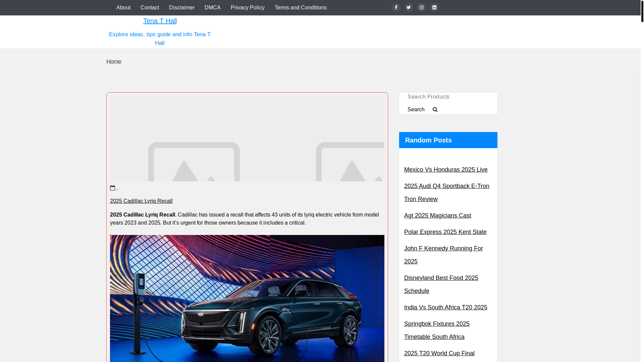Viewport: 644px width, 362px height.
Task: Open the Instagram social icon
Action: tap(422, 7)
